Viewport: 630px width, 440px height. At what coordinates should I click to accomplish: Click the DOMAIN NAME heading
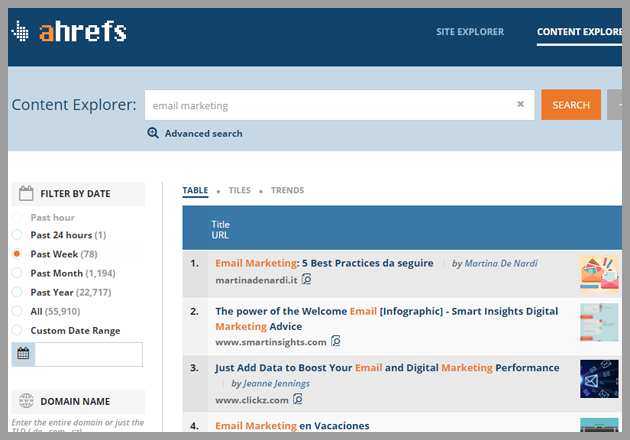pyautogui.click(x=75, y=401)
